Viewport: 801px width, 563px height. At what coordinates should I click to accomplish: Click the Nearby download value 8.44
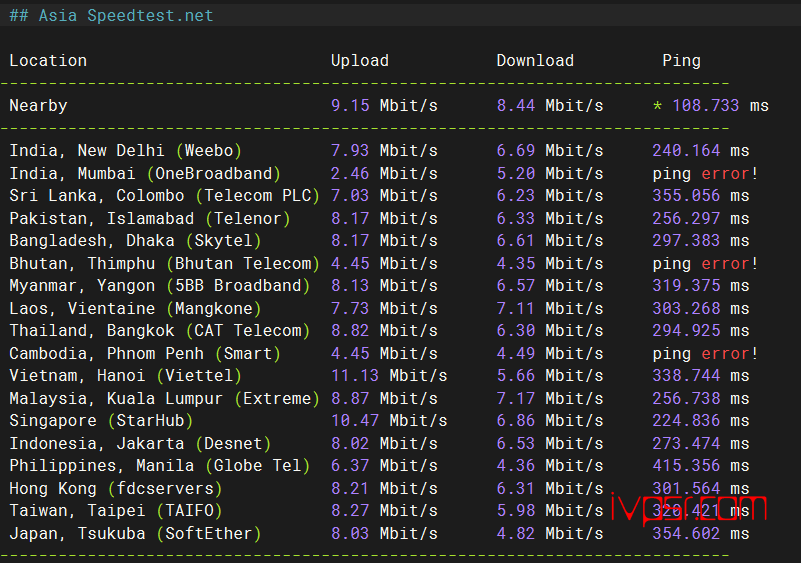point(515,106)
